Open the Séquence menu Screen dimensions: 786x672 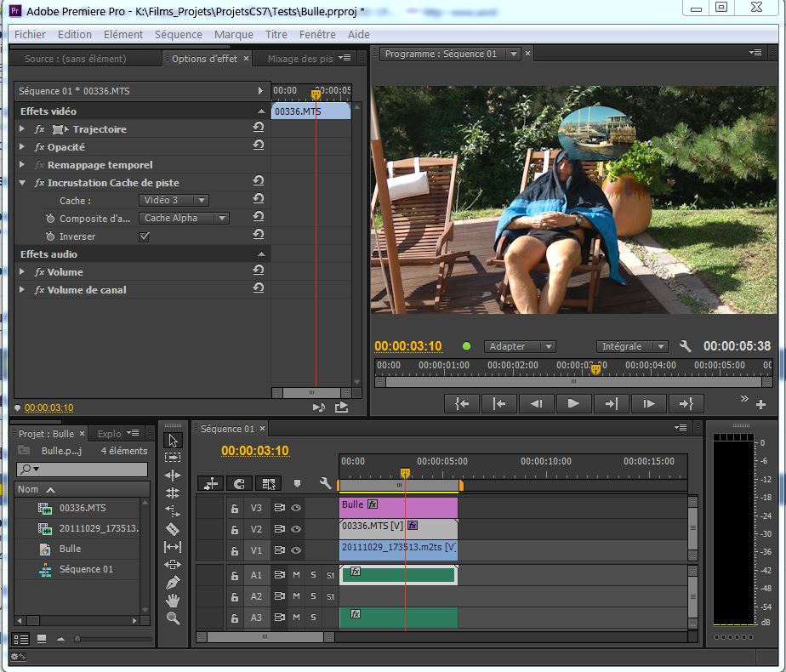[x=179, y=35]
